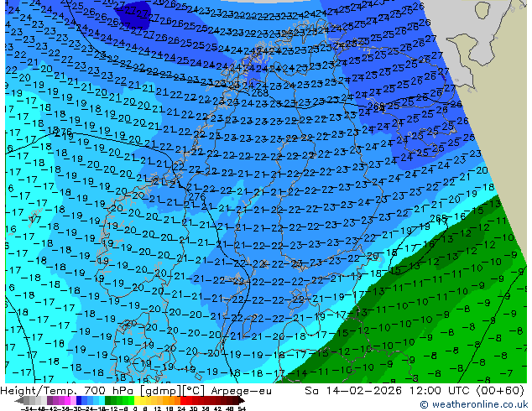532x411 pixels.
Task: Select the bright red 24 legend swatch
Action: (183, 400)
